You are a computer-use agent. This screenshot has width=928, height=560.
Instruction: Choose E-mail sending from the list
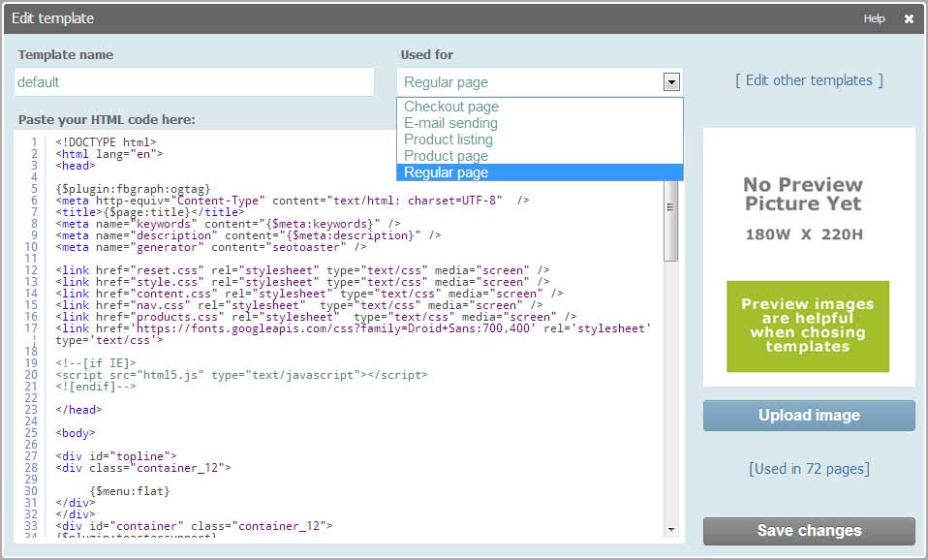tap(450, 123)
